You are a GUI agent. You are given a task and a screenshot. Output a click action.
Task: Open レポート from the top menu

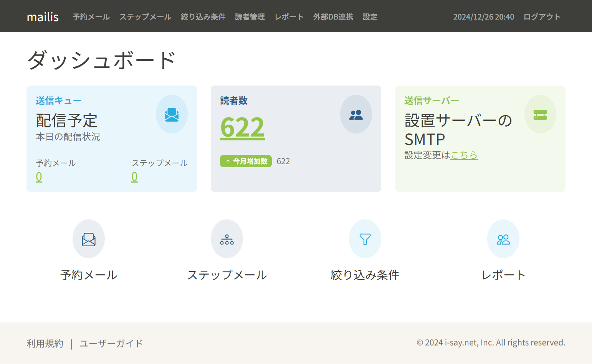pyautogui.click(x=289, y=17)
